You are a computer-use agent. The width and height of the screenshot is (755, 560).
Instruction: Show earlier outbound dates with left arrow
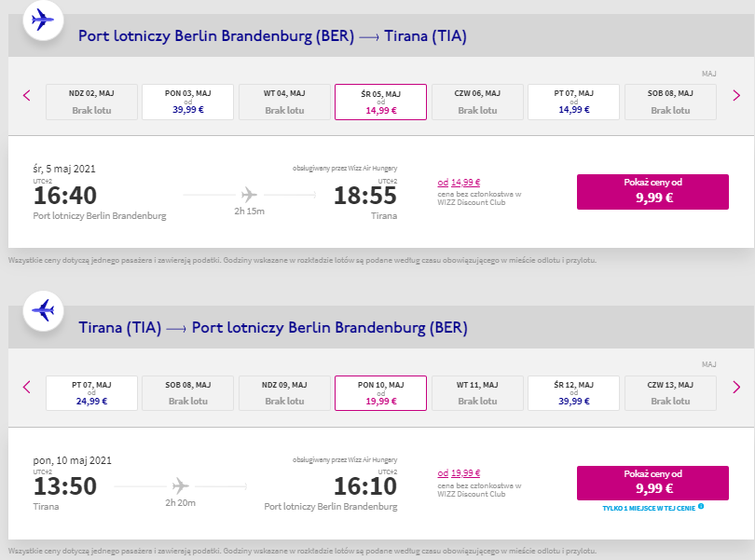[x=27, y=95]
